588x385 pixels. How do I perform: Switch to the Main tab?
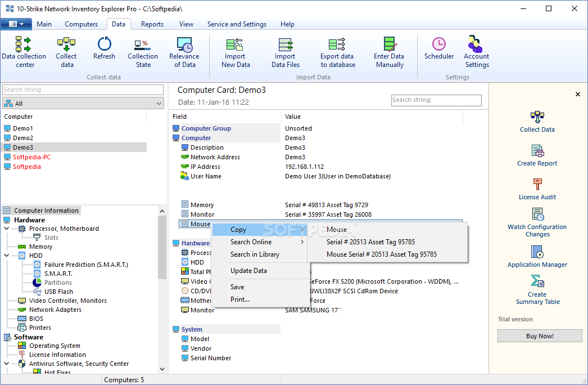click(x=44, y=24)
